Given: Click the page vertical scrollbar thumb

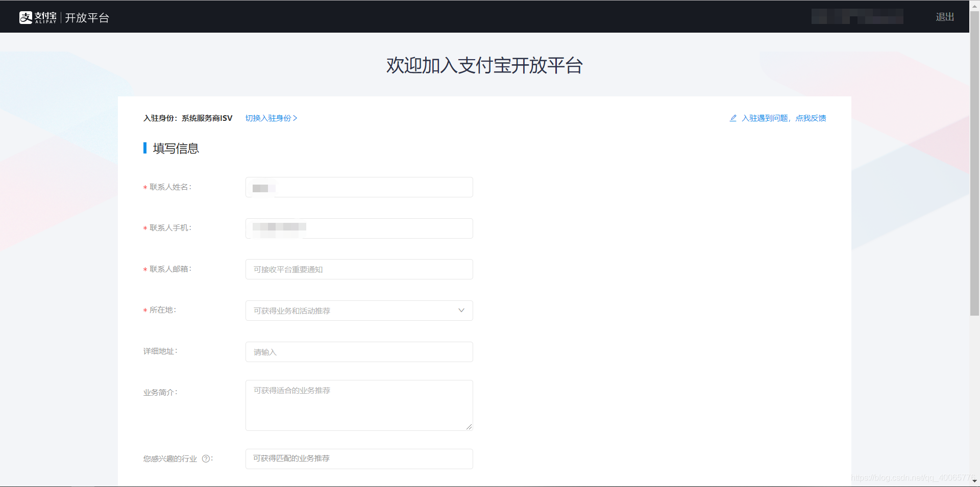Looking at the screenshot, I should 975,163.
